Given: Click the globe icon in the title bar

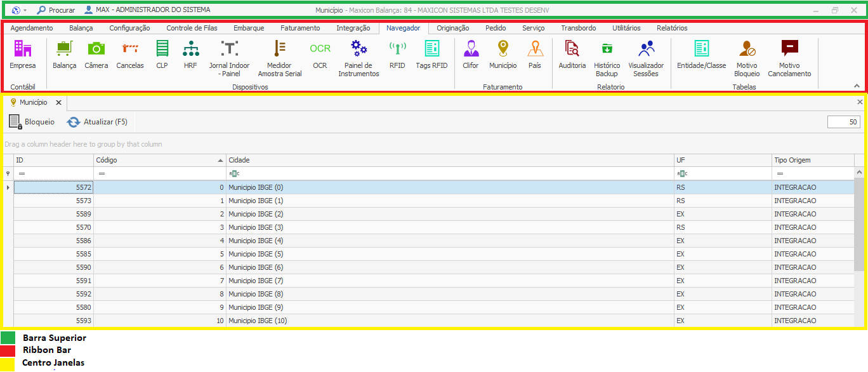Looking at the screenshot, I should [16, 10].
